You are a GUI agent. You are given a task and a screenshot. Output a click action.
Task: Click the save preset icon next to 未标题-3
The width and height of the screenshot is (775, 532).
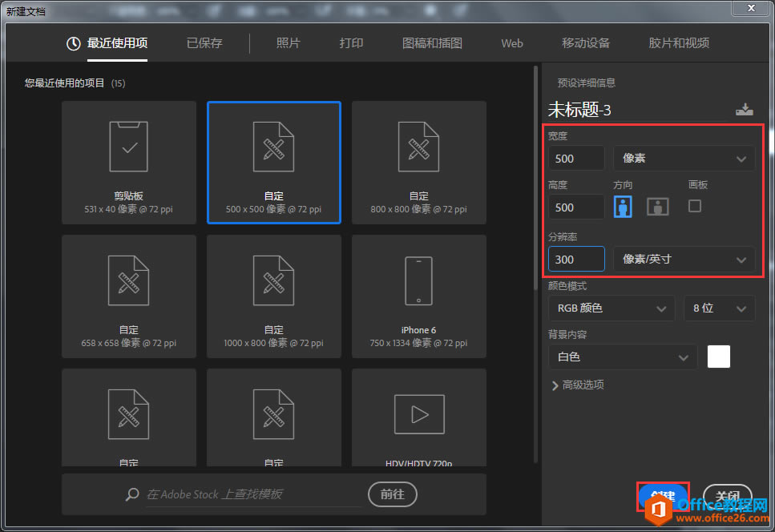[x=745, y=109]
